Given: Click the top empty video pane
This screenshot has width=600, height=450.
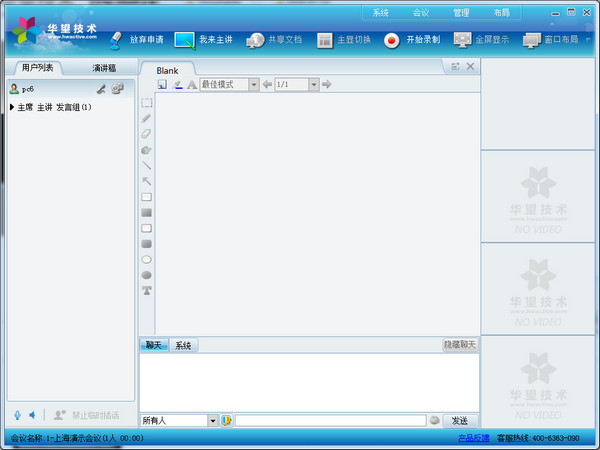Looking at the screenshot, I should point(538,104).
